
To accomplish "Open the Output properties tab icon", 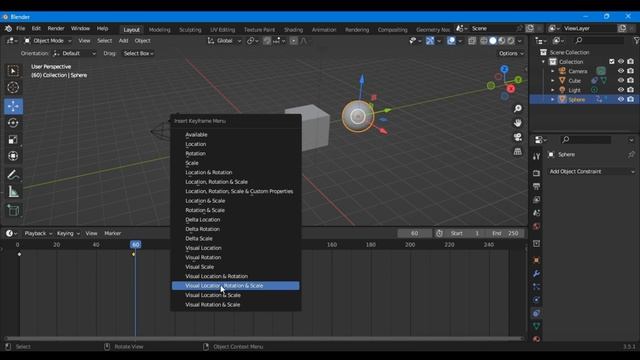I will (536, 187).
